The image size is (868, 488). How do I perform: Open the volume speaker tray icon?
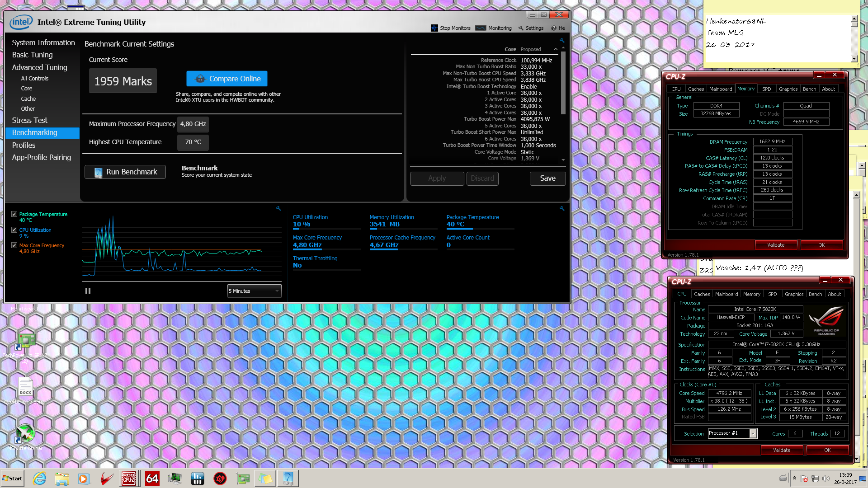pyautogui.click(x=826, y=479)
